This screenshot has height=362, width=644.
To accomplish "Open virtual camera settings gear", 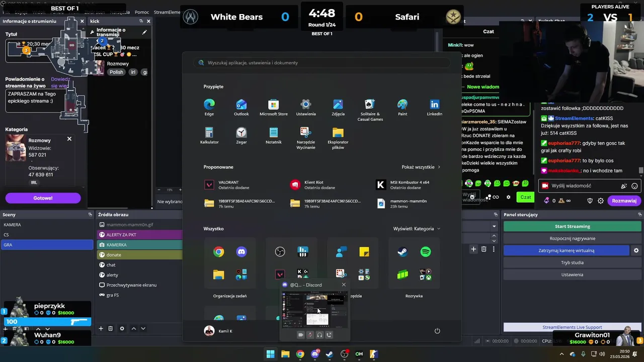I will pos(636,250).
